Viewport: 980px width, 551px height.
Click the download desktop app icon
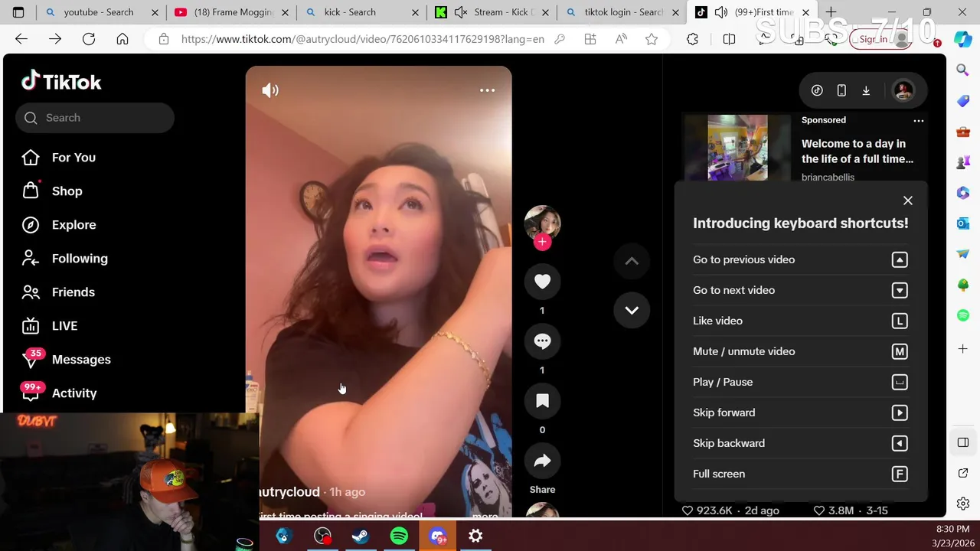coord(866,90)
